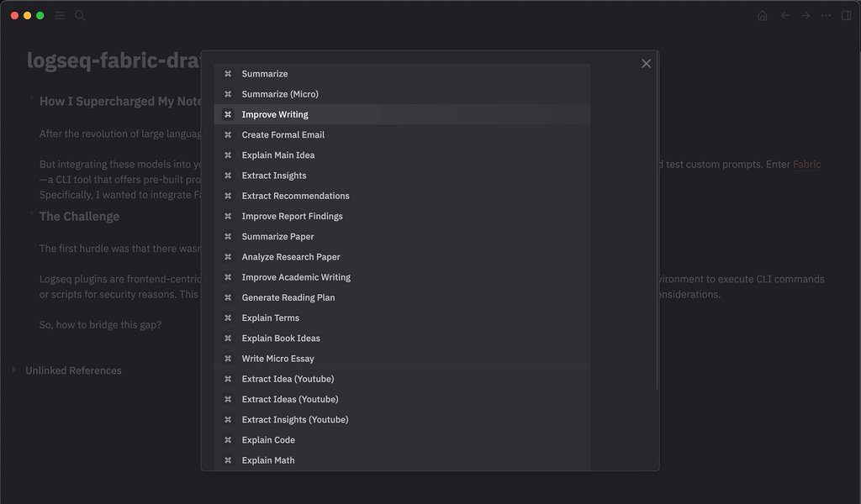
Task: Select the Extract Insights command
Action: click(x=402, y=175)
